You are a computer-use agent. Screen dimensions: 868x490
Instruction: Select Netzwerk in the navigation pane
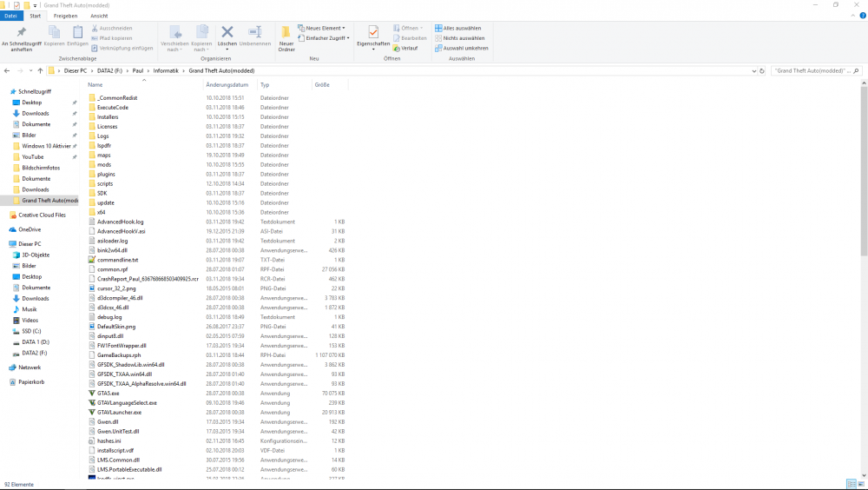click(30, 367)
